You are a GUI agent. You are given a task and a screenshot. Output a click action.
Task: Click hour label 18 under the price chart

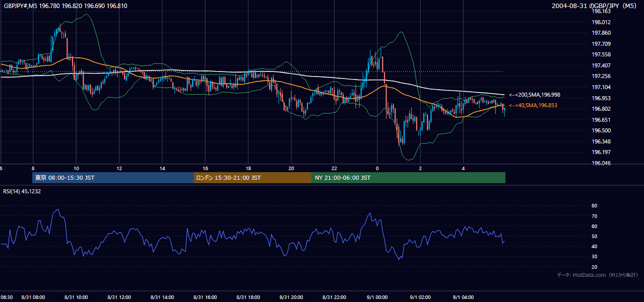248,168
